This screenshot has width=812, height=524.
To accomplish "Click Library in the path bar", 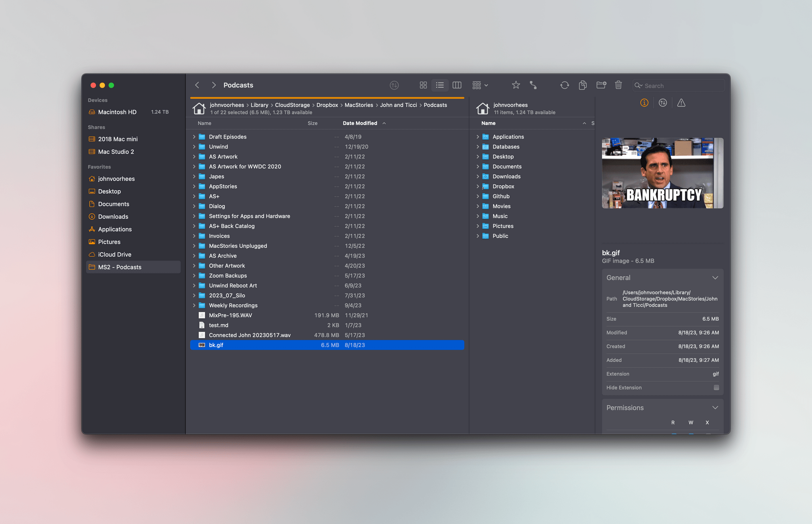I will pyautogui.click(x=259, y=105).
